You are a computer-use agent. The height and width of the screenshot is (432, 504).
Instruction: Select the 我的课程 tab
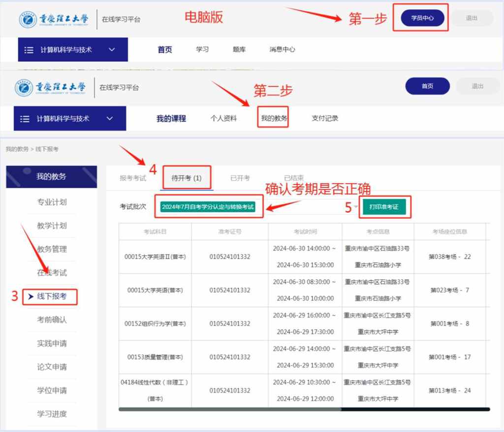pos(171,118)
